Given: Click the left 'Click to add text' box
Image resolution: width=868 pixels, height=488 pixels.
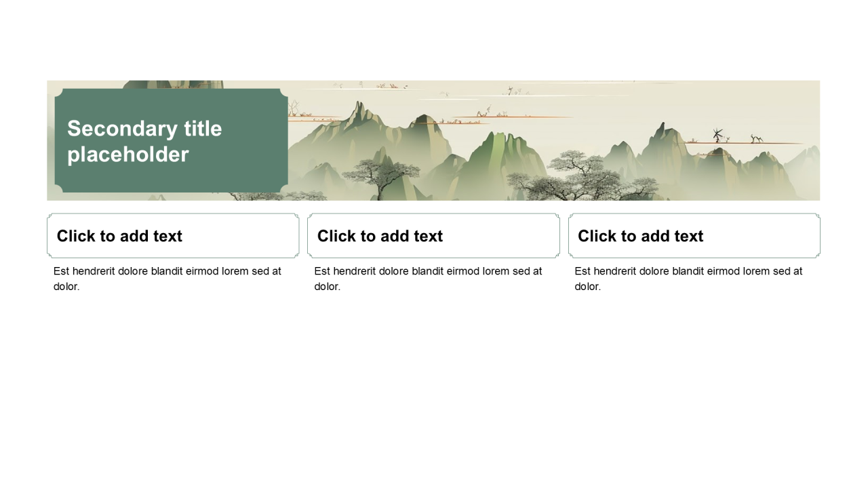Looking at the screenshot, I should click(173, 236).
